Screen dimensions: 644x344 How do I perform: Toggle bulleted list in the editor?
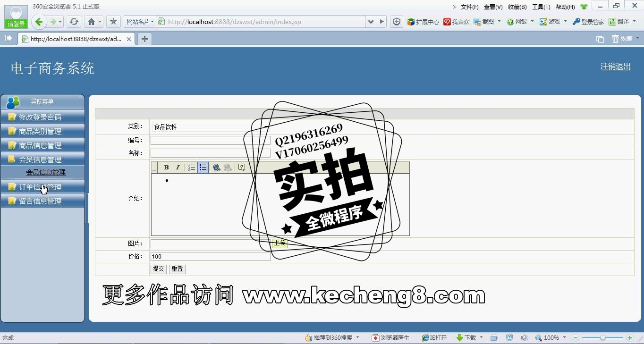click(203, 168)
